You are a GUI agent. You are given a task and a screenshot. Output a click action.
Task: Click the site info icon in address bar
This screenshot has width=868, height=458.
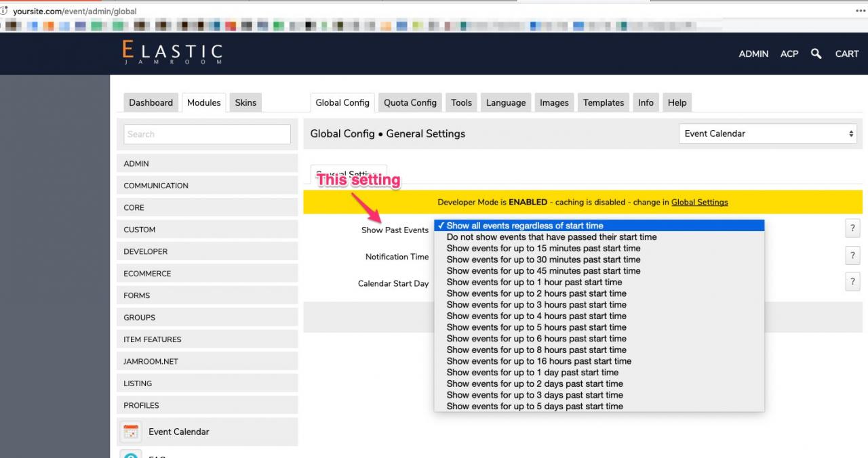click(5, 11)
